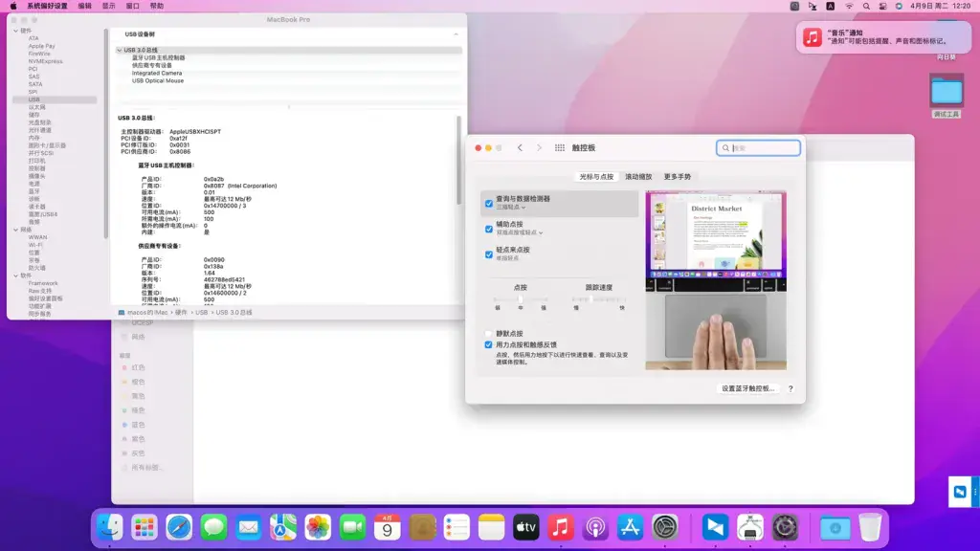The image size is (980, 551).
Task: Open the Music app in the dock
Action: [561, 528]
